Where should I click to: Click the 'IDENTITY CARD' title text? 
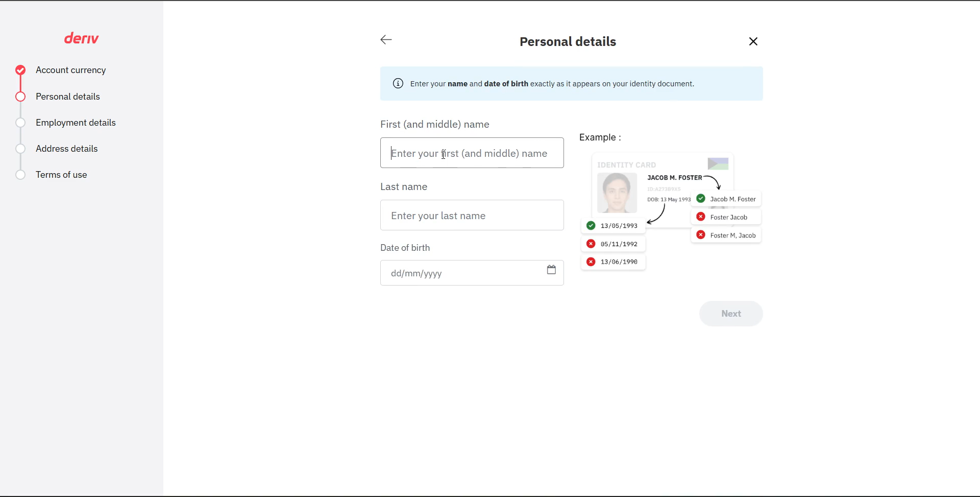627,165
